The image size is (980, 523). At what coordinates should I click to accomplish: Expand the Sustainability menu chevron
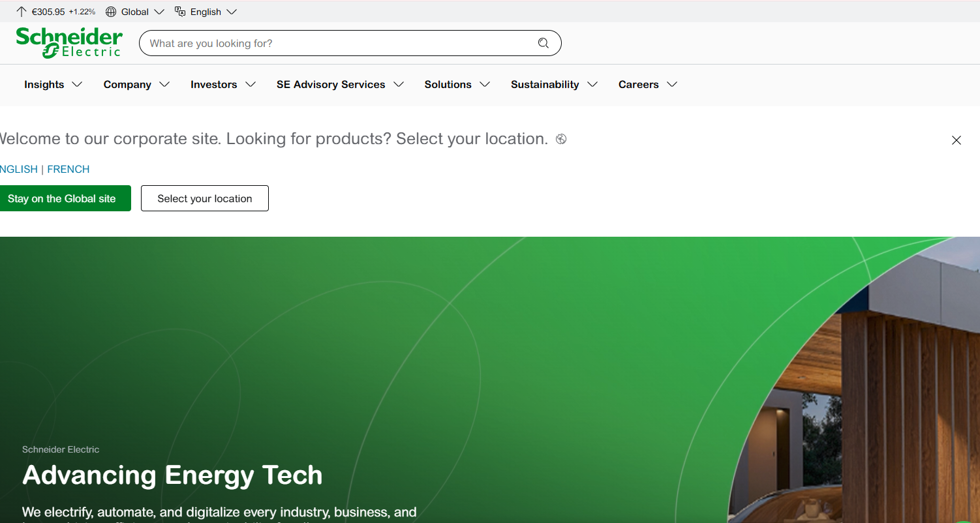(x=592, y=85)
